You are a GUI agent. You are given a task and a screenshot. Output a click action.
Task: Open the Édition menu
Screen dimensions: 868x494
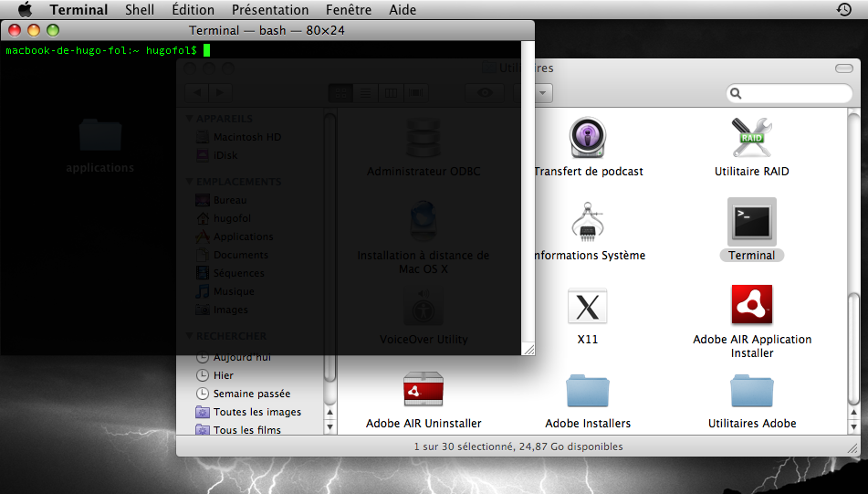pos(193,9)
